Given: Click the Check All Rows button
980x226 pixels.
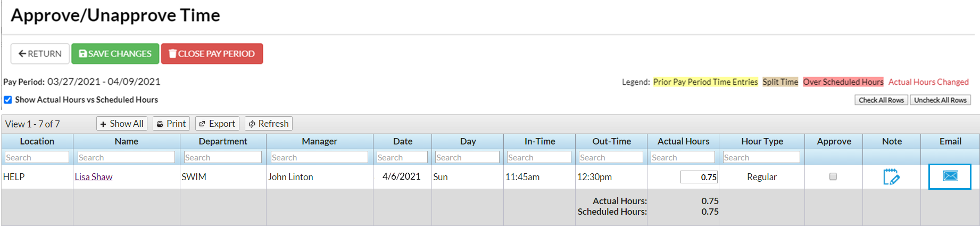Looking at the screenshot, I should pyautogui.click(x=881, y=100).
